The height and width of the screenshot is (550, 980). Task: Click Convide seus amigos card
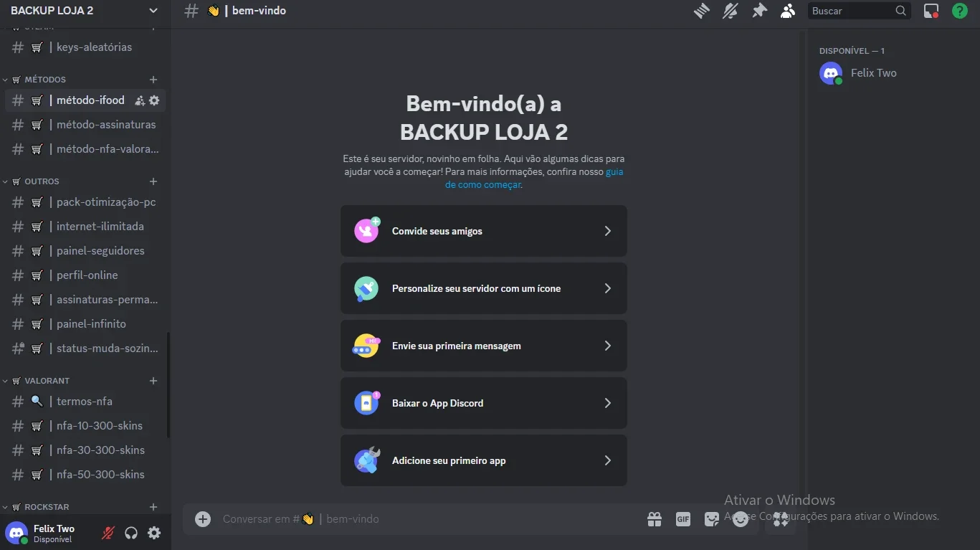[x=484, y=231]
